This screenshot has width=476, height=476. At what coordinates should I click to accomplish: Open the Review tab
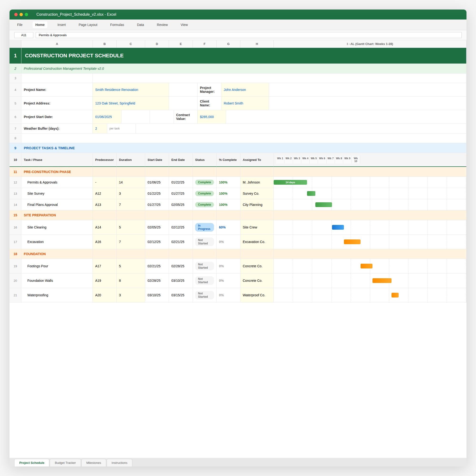[162, 25]
